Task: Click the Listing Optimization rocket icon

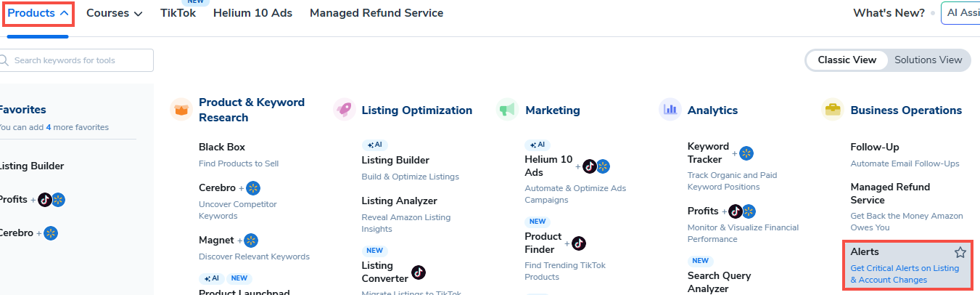Action: tap(344, 110)
